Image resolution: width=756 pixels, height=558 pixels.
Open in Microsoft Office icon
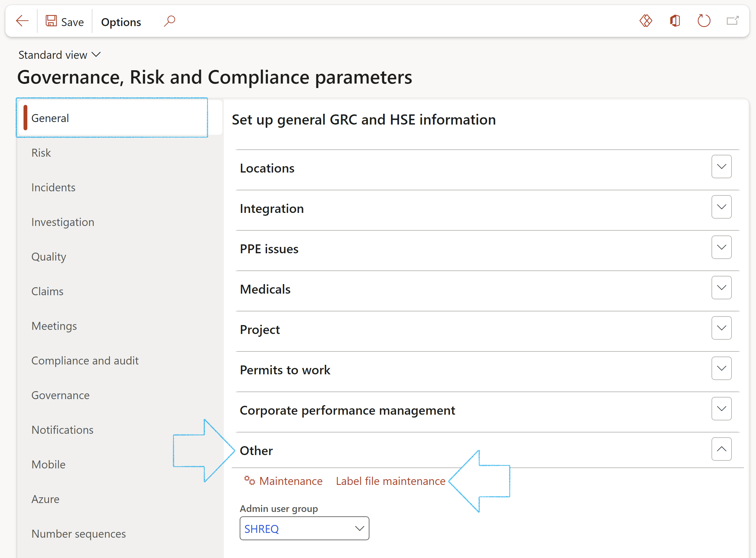point(675,21)
